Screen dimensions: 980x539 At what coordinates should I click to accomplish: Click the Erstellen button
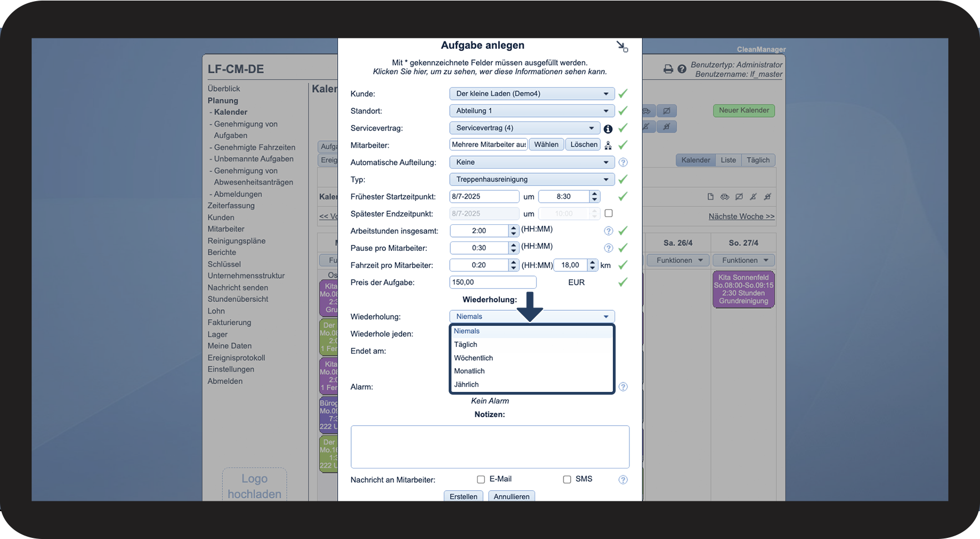[464, 496]
